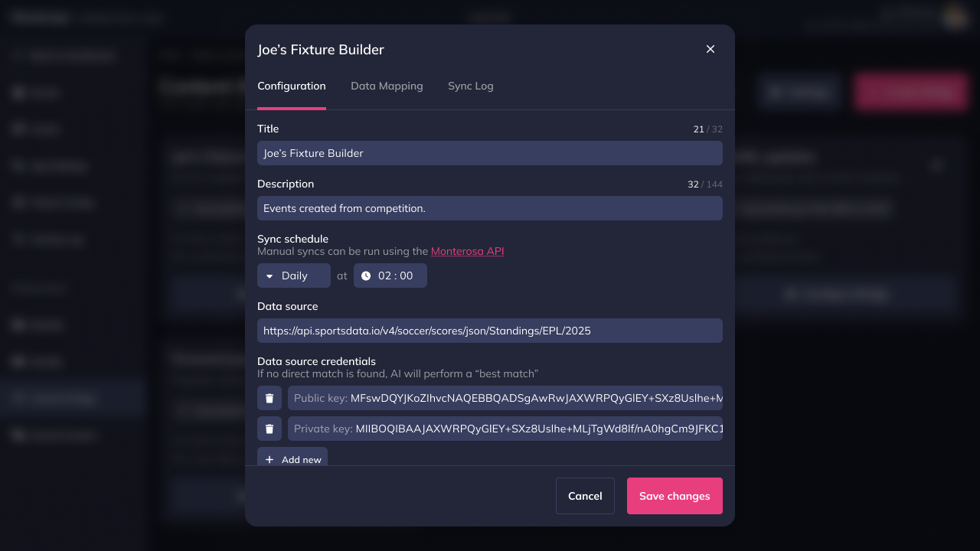Screen dimensions: 980x551
Task: Click into the Description text field
Action: 490,208
